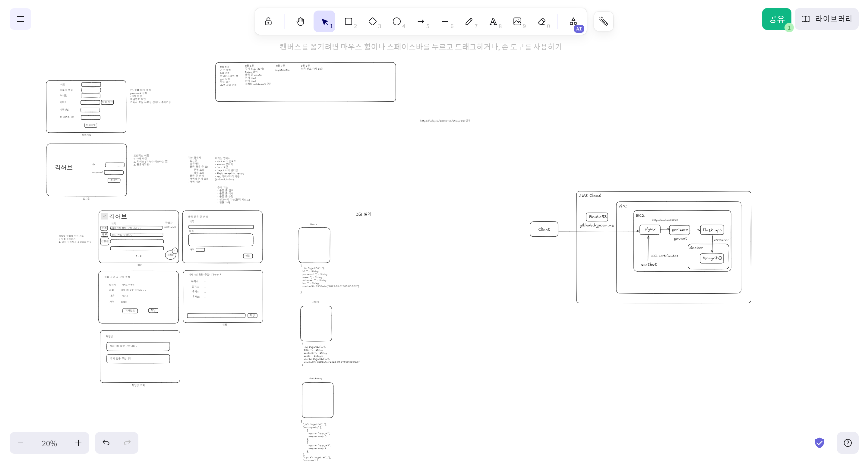
Task: Open the hamburger main menu
Action: pos(21,19)
